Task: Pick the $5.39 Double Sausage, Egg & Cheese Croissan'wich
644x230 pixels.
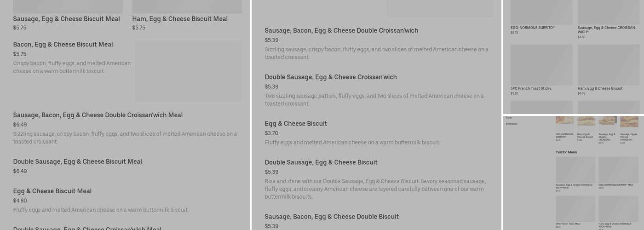Action: pos(330,77)
